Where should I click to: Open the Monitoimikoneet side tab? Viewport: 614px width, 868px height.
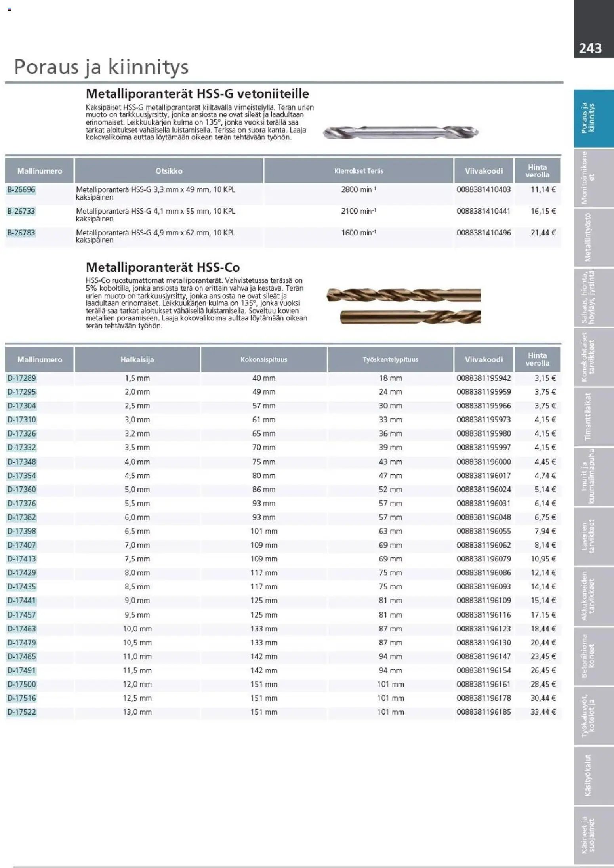point(593,177)
